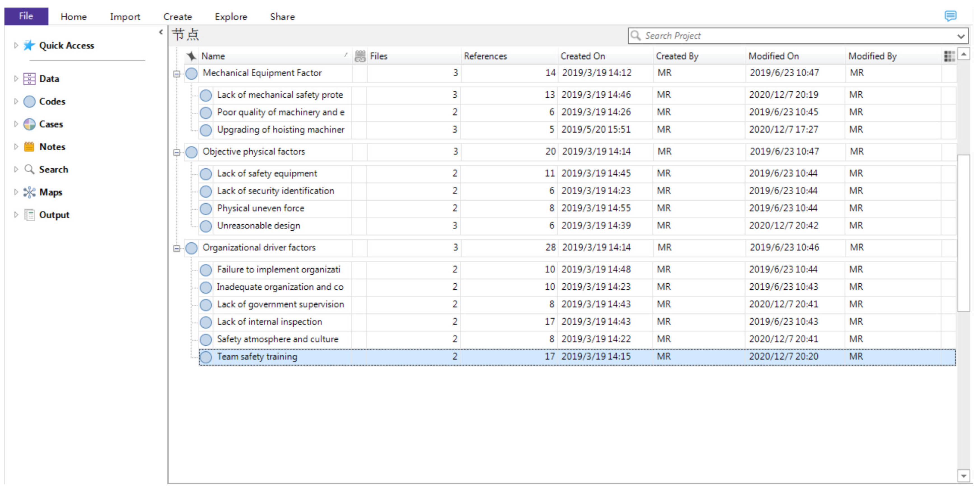
Task: Click the scroll down arrow of list
Action: pos(963,475)
